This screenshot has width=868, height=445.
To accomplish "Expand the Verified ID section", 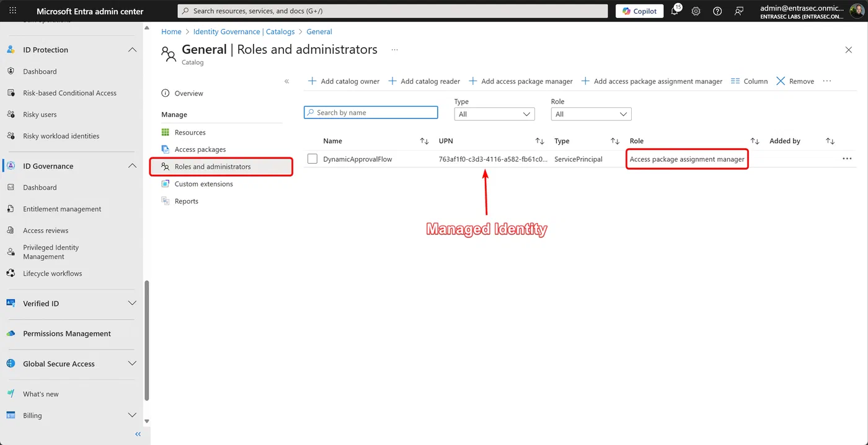I will tap(132, 303).
